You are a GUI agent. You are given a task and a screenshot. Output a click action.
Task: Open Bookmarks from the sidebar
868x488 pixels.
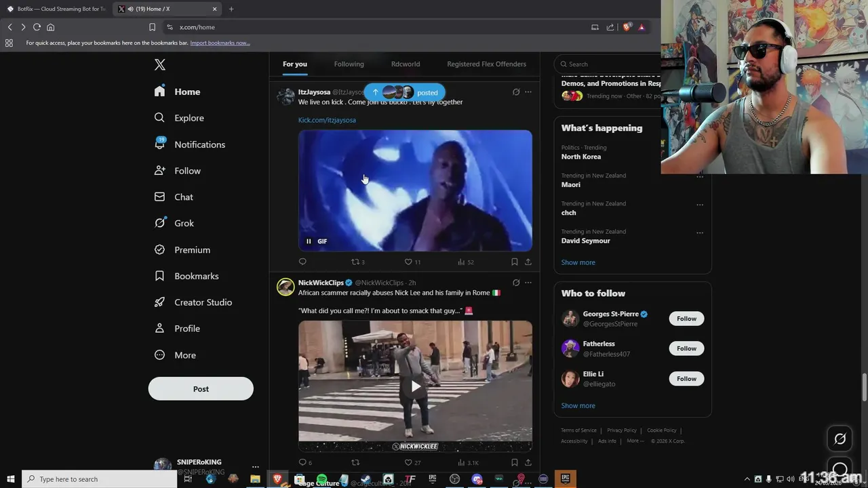click(186, 276)
